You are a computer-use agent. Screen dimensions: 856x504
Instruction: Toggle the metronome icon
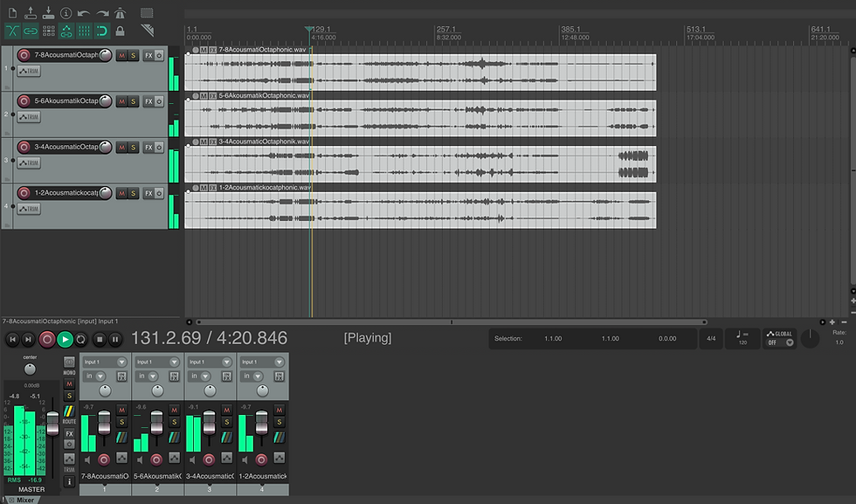tap(121, 12)
